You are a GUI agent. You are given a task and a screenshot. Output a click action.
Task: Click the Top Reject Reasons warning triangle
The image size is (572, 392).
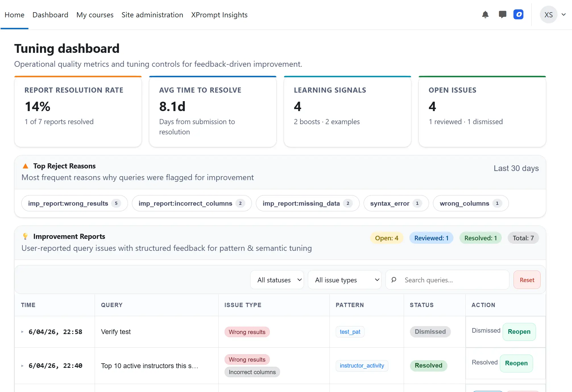tap(25, 166)
